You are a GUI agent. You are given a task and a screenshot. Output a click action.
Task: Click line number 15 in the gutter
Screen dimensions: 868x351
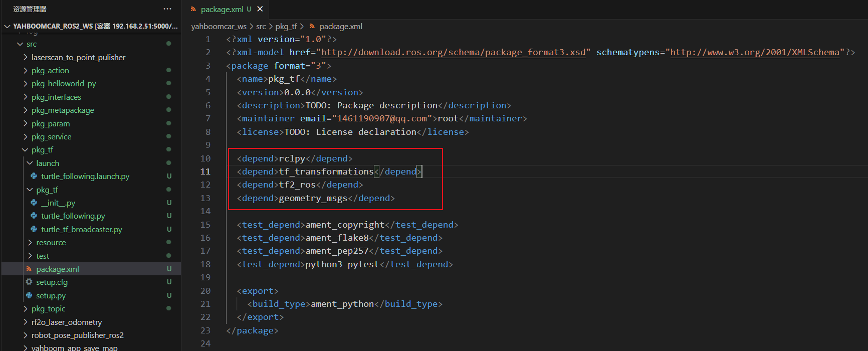tap(205, 225)
